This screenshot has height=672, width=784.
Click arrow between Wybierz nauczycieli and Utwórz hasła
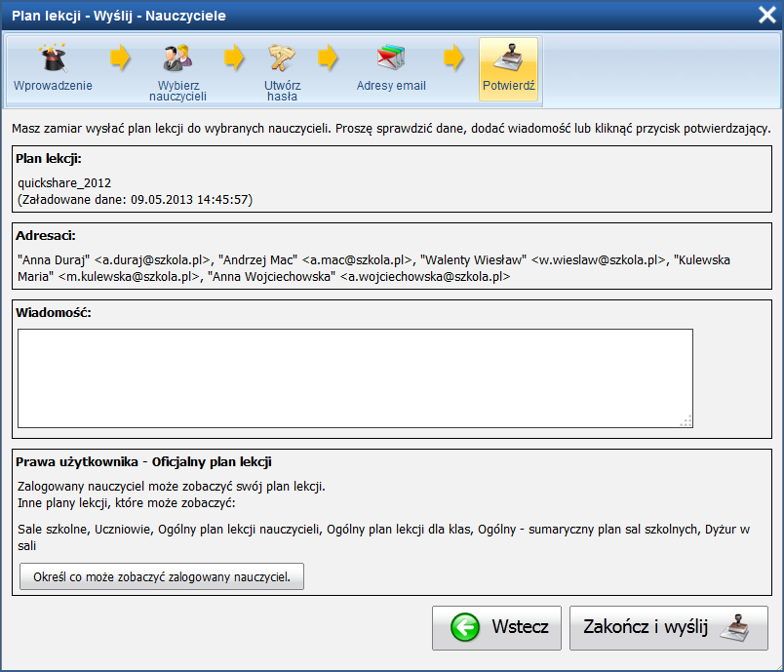click(x=233, y=58)
